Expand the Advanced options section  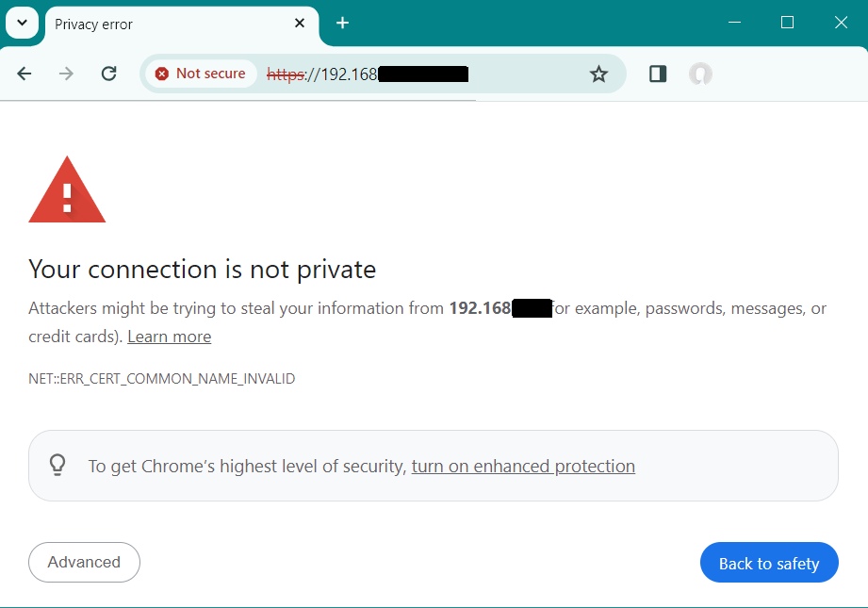(x=84, y=562)
